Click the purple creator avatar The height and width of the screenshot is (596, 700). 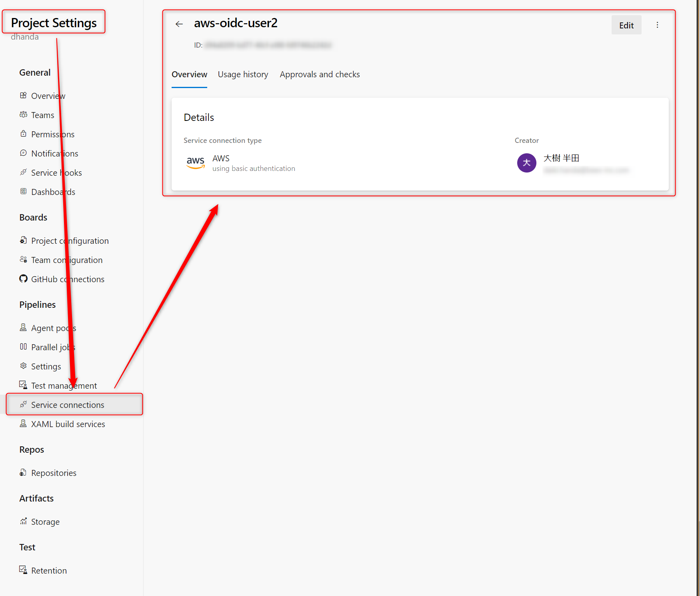526,163
